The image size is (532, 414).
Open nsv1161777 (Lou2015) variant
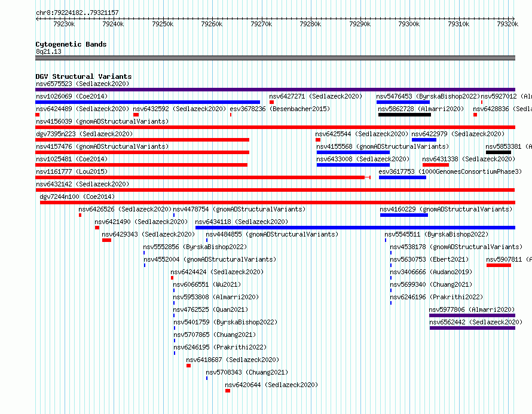coord(72,171)
